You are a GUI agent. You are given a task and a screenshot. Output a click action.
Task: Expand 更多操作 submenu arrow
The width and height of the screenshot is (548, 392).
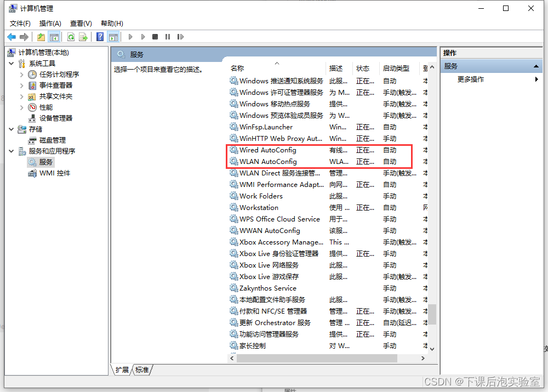pos(536,79)
